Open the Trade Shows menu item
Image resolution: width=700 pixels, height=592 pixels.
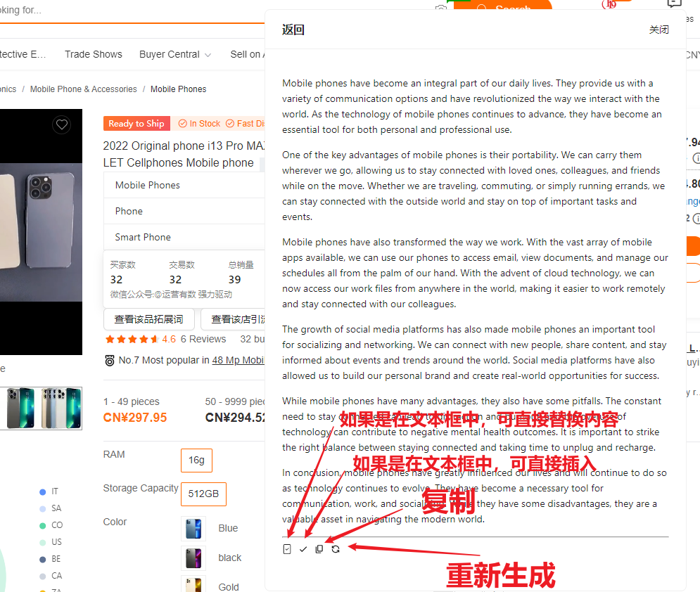click(x=93, y=54)
